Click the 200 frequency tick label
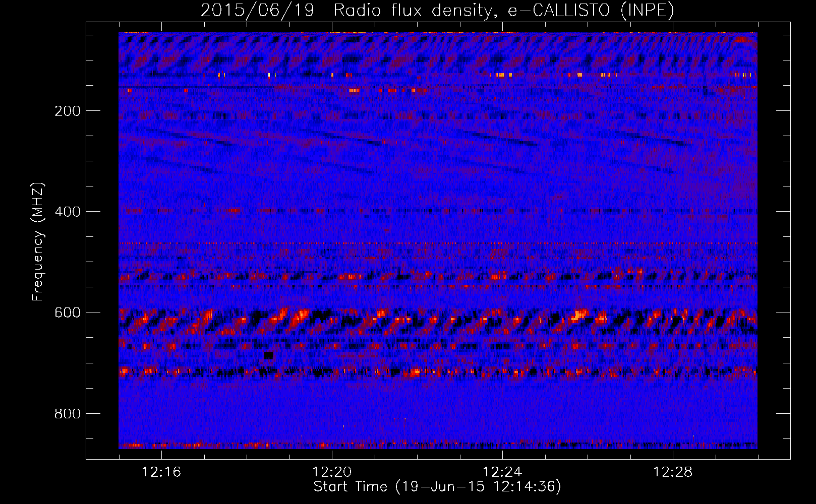Screen dimensions: 816x504 click(x=67, y=111)
